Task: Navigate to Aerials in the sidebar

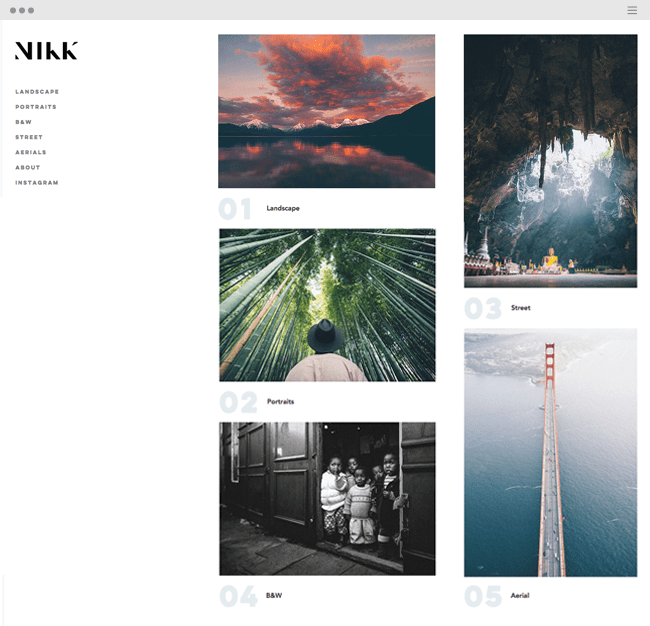Action: 31,152
